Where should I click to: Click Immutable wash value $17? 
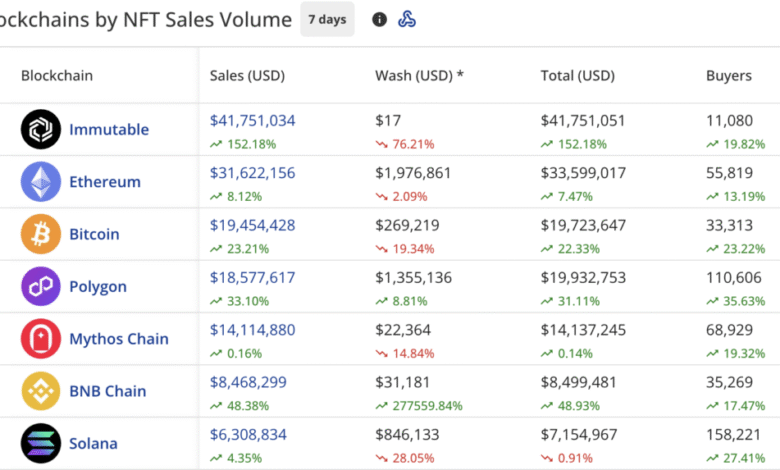pos(388,120)
